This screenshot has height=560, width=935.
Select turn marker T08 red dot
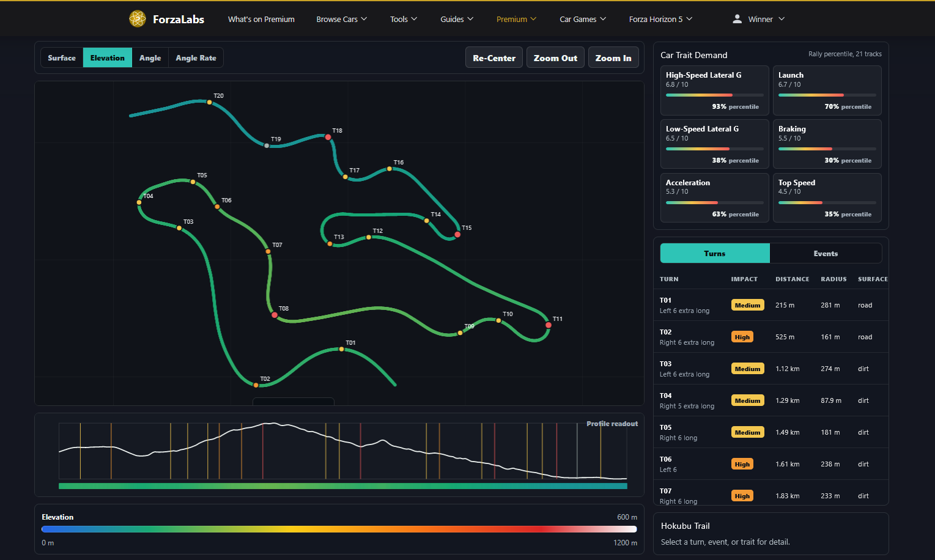(x=275, y=315)
